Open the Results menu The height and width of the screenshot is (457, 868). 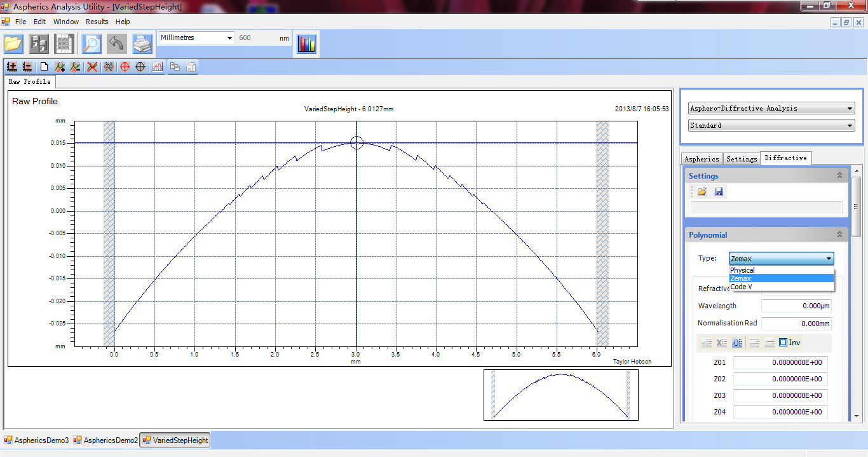click(97, 22)
